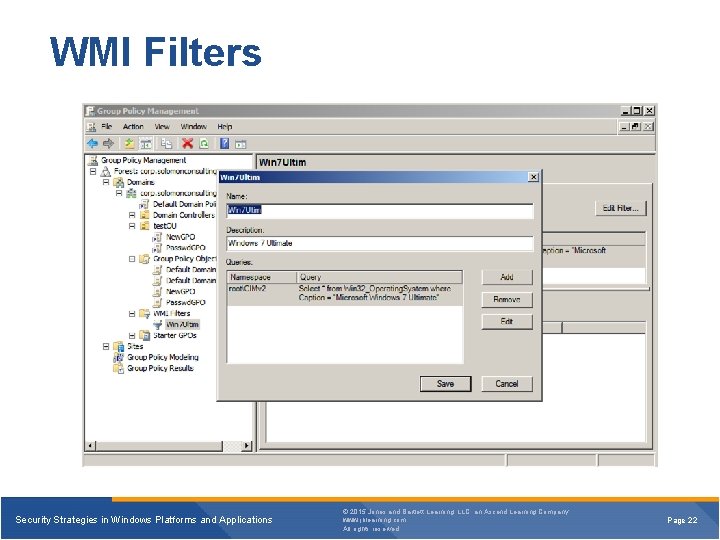720x540 pixels.
Task: Click Remove button beside Queries list
Action: (507, 299)
